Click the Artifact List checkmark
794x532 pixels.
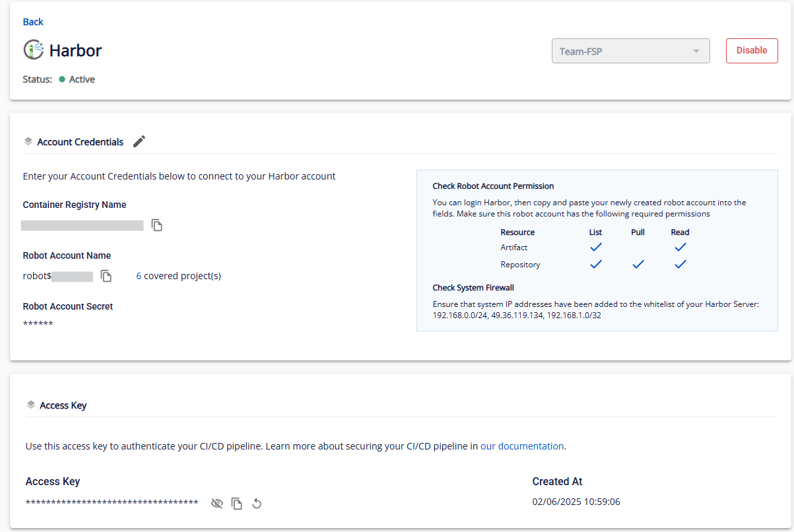pos(595,247)
